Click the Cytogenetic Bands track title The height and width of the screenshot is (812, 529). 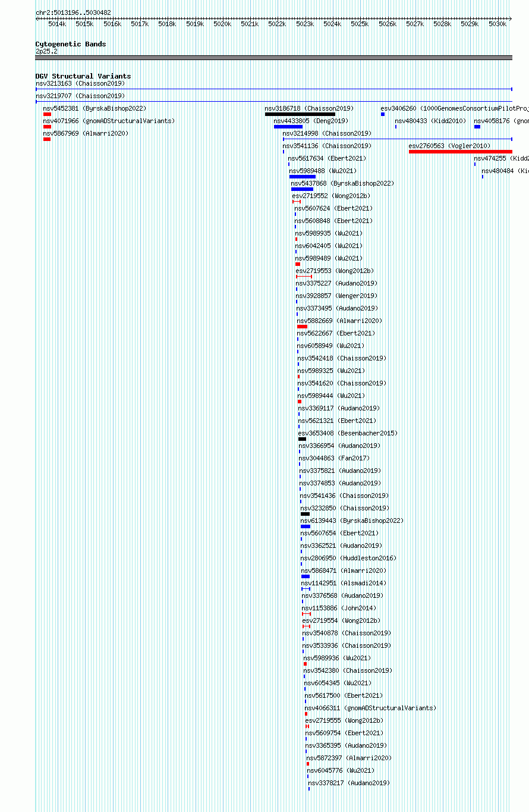pyautogui.click(x=71, y=44)
